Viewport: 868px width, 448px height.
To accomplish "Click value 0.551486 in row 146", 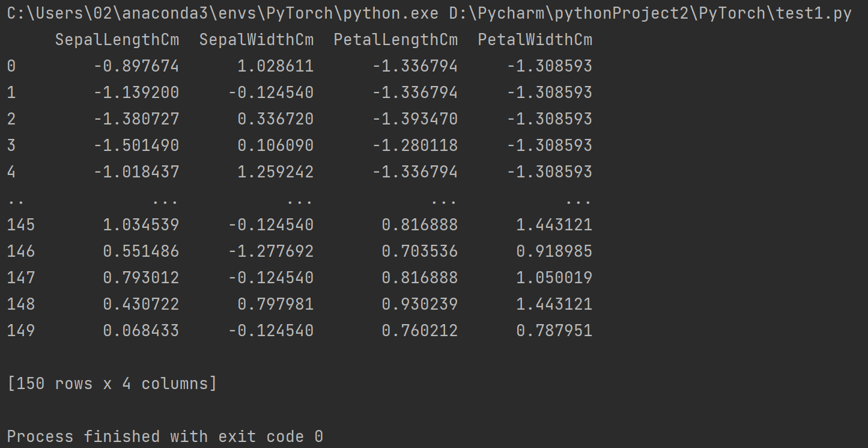I will (141, 251).
